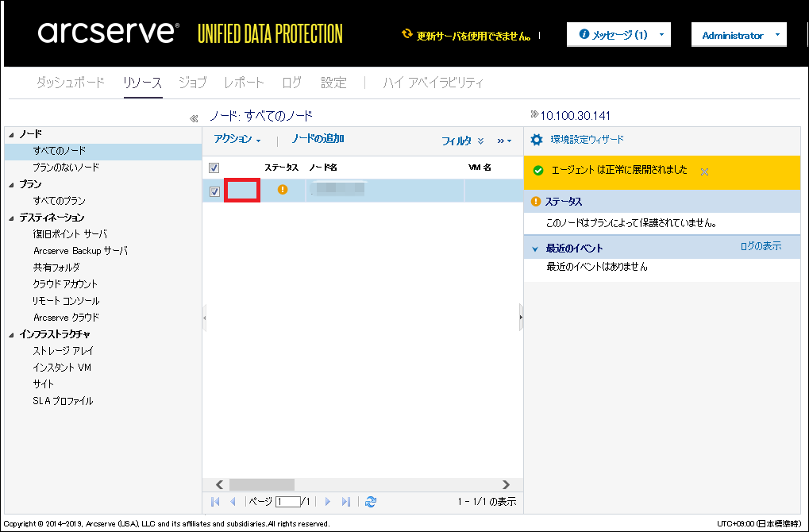Click the ノードの追加 button

(318, 138)
